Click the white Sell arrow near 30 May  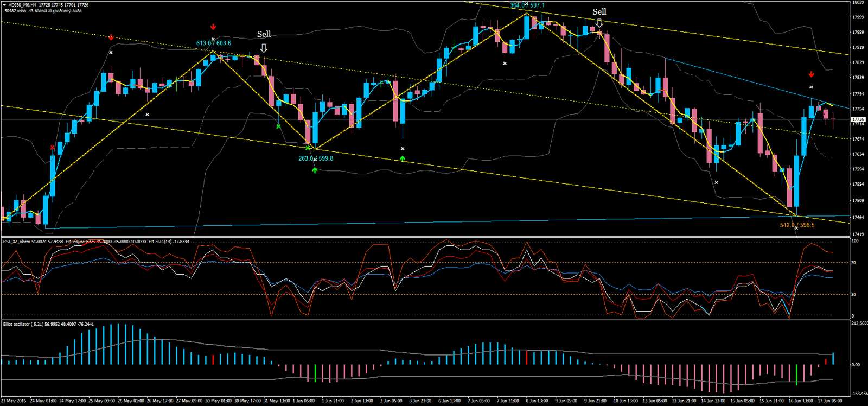click(x=264, y=48)
